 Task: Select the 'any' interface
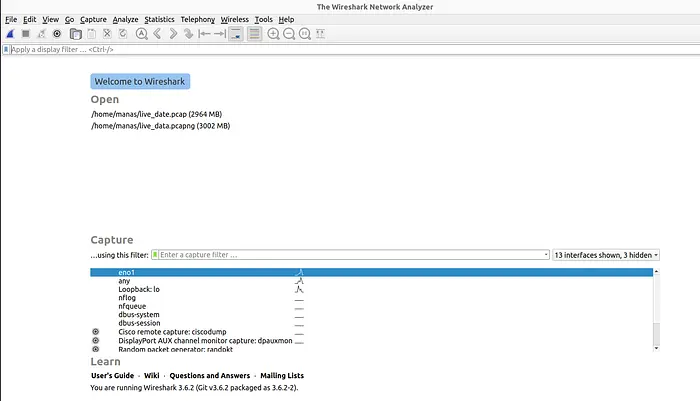[x=371, y=281]
